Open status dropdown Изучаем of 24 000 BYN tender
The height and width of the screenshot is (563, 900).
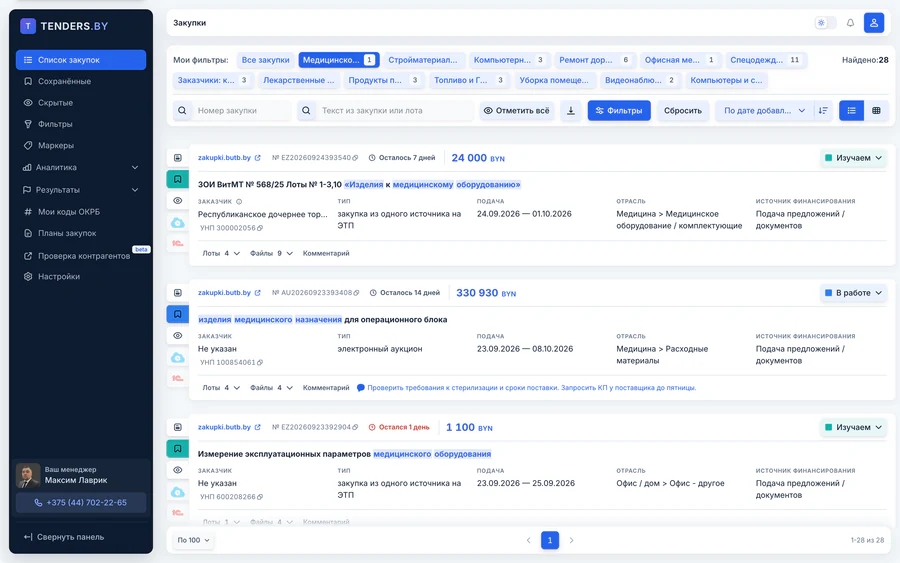[853, 158]
